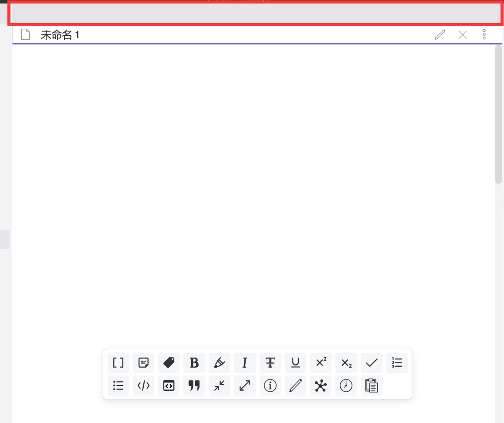Click the sticky note icon in toolbar

click(x=143, y=362)
